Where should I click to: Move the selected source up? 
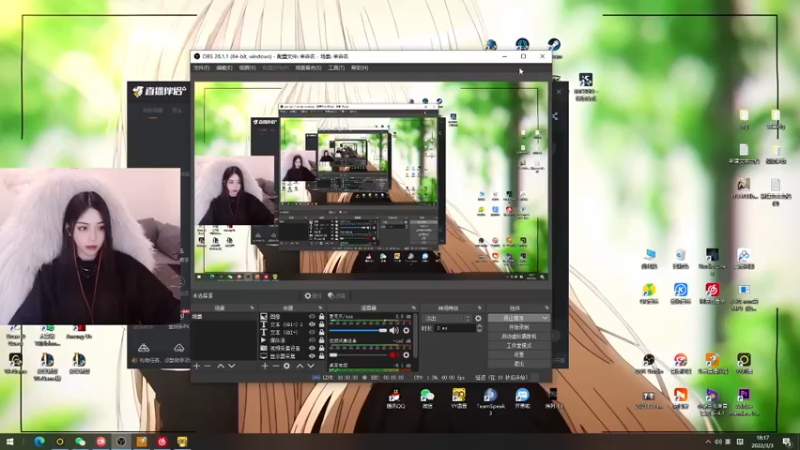pos(299,366)
